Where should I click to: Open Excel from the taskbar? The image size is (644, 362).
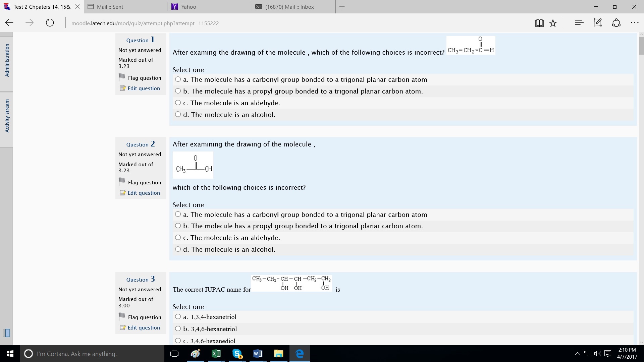[x=216, y=354]
